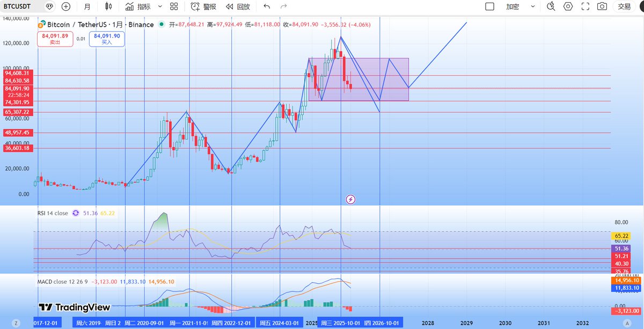
Task: Click the Z timezone button at bottom-left
Action: click(x=16, y=324)
